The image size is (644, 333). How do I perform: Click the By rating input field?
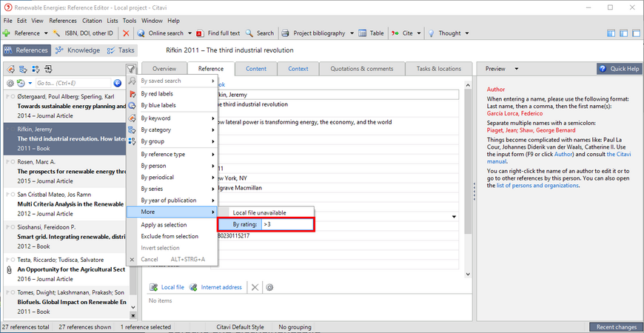point(287,225)
